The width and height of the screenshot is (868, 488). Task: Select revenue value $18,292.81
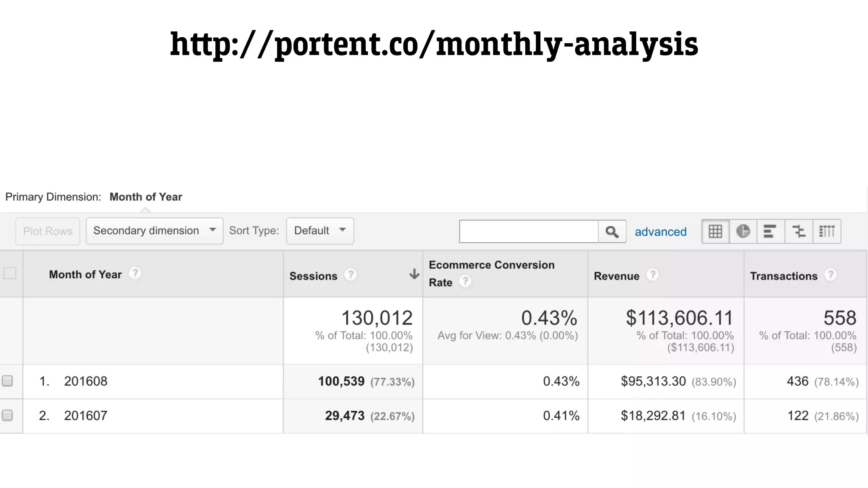(653, 416)
